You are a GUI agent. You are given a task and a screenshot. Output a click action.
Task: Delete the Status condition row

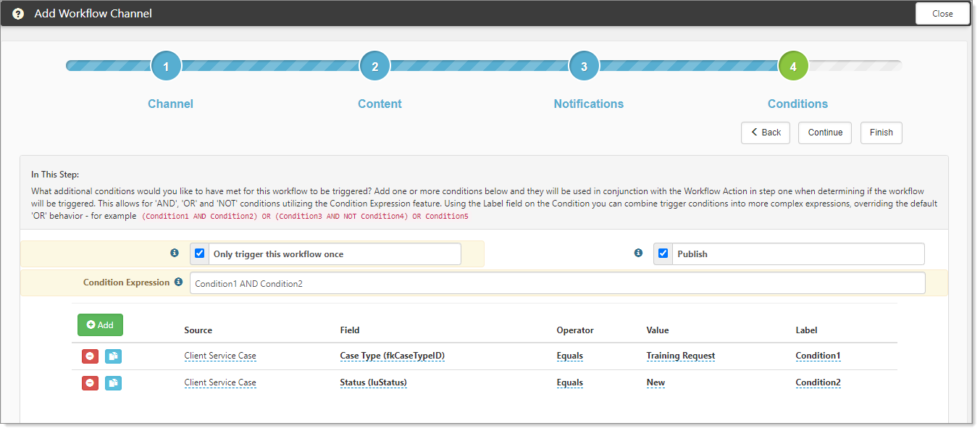tap(90, 383)
